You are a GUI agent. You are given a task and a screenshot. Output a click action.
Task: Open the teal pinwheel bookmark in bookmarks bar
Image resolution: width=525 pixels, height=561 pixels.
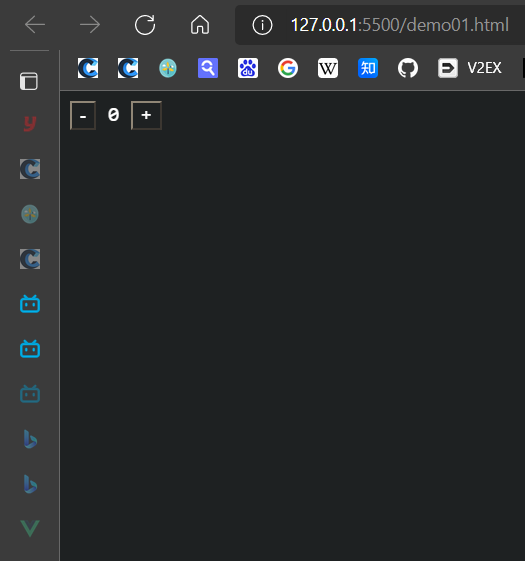click(x=168, y=68)
